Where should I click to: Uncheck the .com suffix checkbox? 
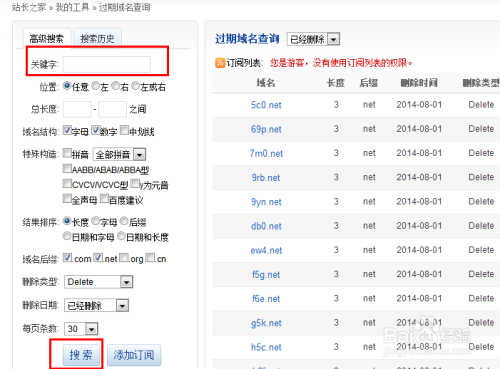pyautogui.click(x=68, y=258)
